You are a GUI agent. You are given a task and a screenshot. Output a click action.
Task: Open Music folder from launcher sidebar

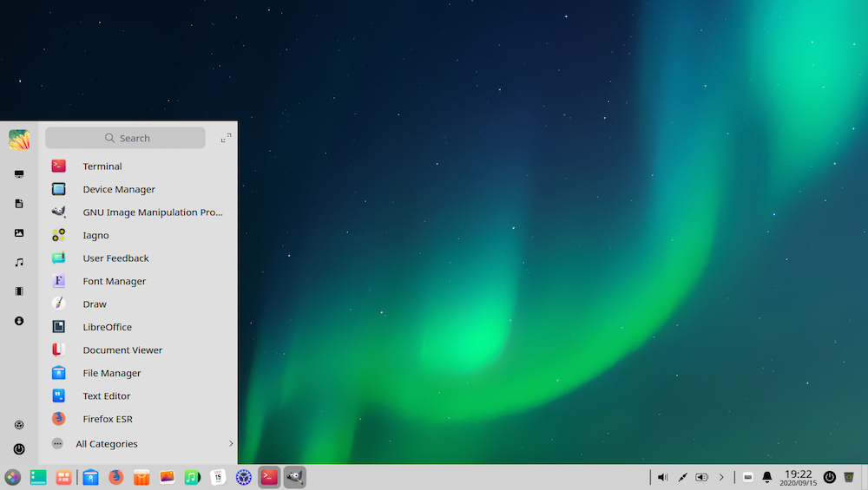(19, 262)
